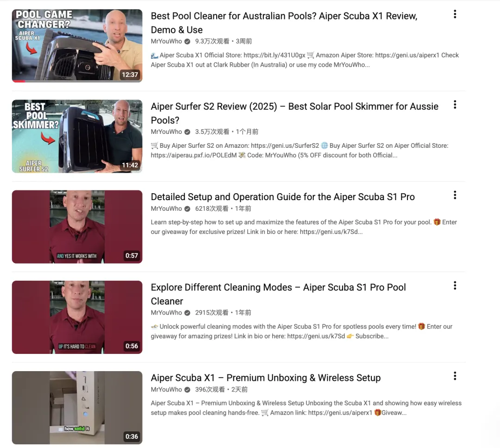
Task: Open the 'Detailed Setup and Operation Guide' video title
Action: pos(282,197)
